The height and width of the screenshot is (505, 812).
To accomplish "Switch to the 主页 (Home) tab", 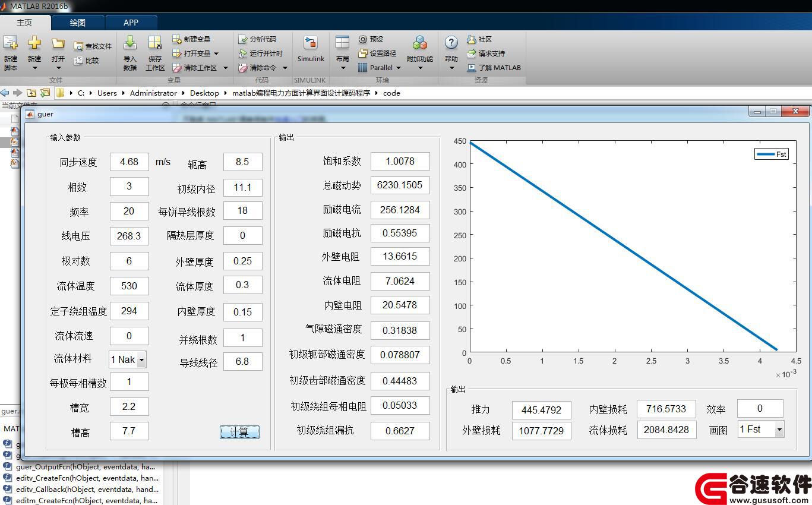I will click(x=24, y=23).
